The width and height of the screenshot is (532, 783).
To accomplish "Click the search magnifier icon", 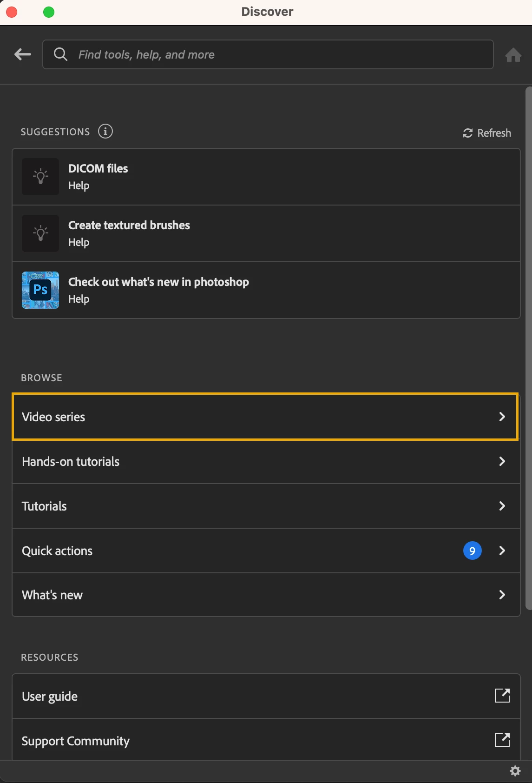I will pyautogui.click(x=60, y=54).
